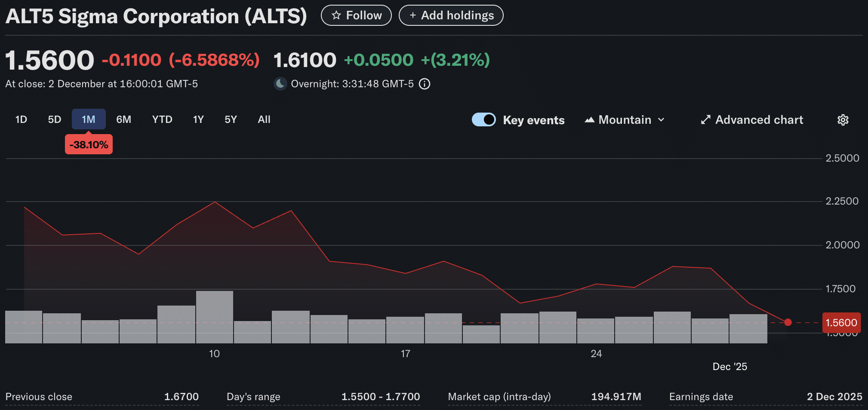Select the YTD chart period

162,119
